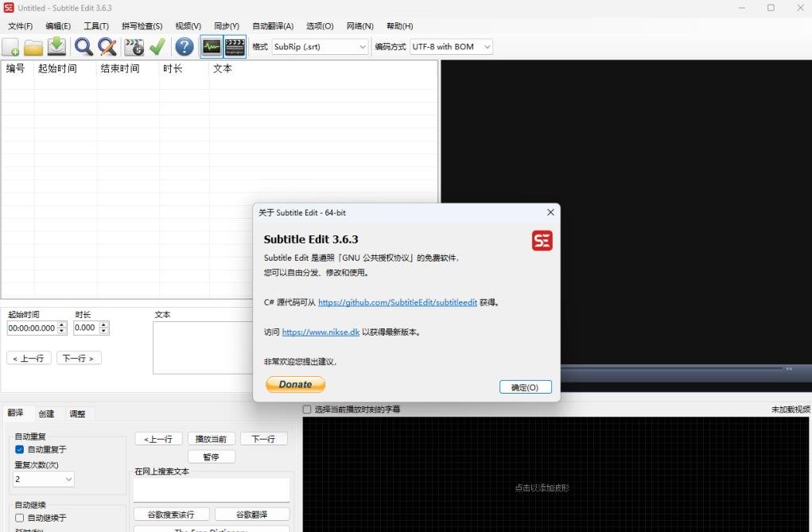
Task: Close the About Subtitle Edit dialog
Action: pos(550,212)
